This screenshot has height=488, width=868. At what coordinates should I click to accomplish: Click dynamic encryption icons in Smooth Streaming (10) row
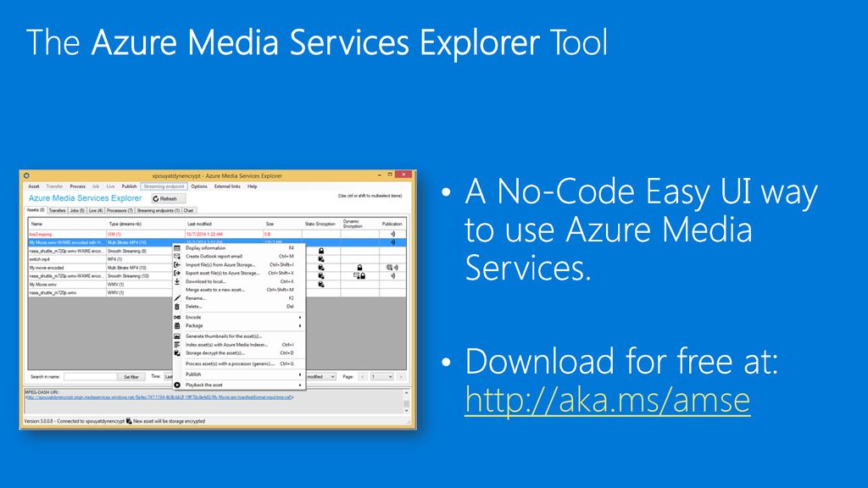point(359,275)
